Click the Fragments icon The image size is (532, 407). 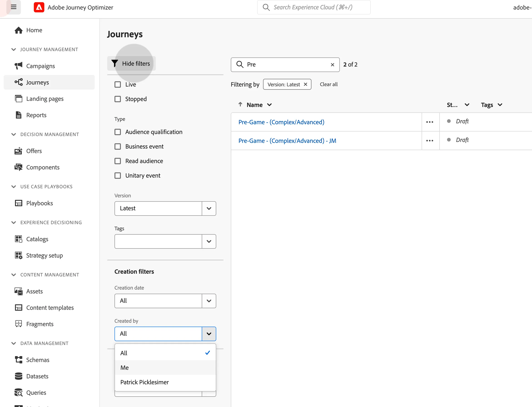(19, 324)
